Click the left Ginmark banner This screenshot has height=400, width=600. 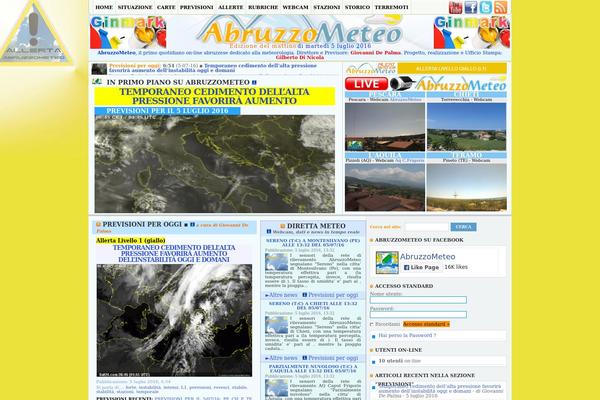[128, 32]
